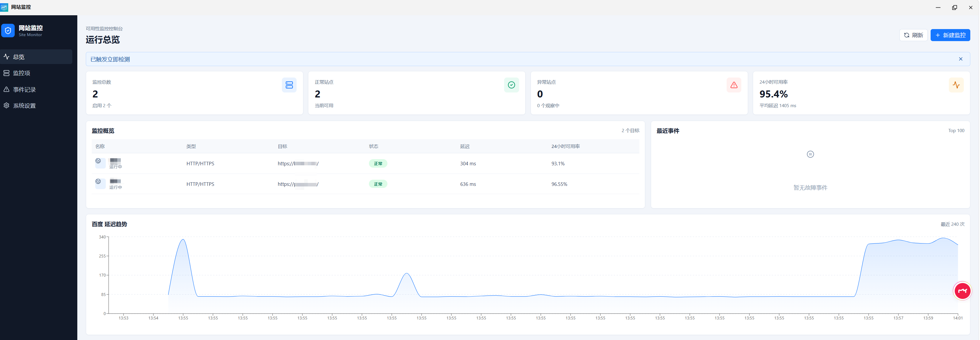Open the target URL in the 636 ms row
Viewport: 980px width, 340px height.
[x=298, y=184]
